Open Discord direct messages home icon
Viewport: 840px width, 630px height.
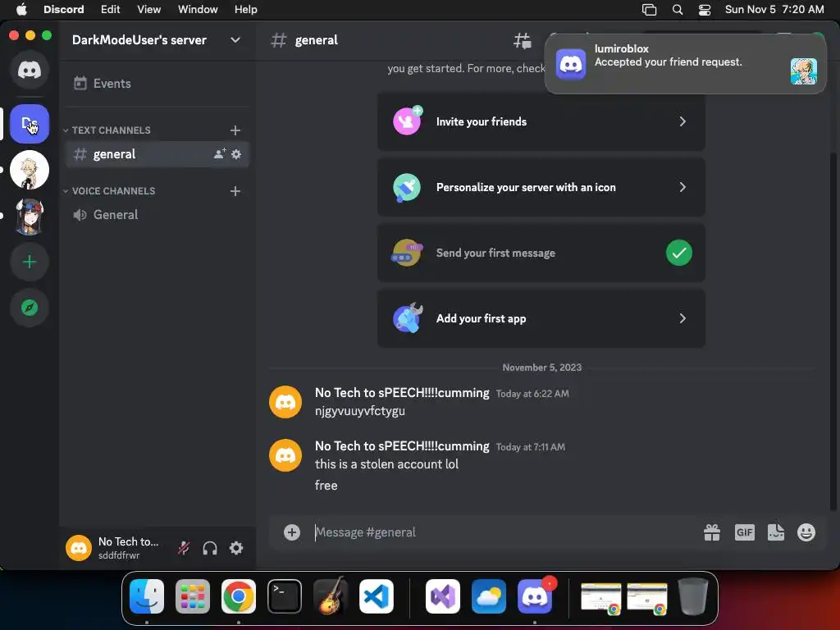[30, 70]
